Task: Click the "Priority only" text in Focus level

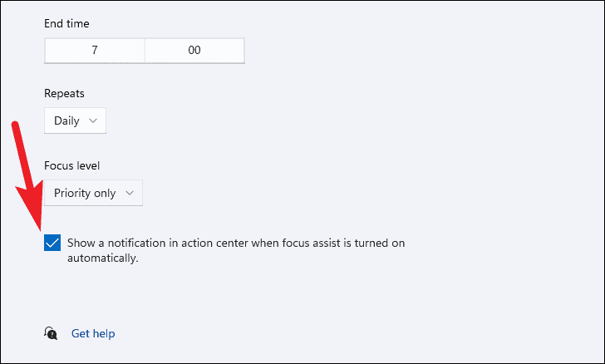Action: tap(85, 193)
